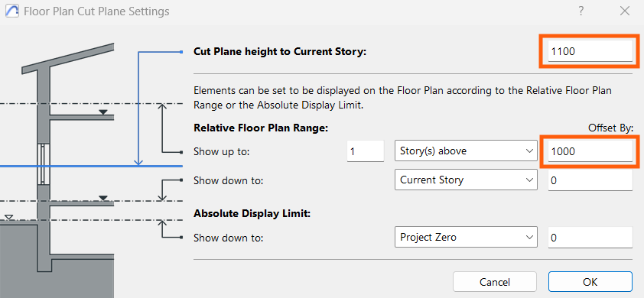Click the sloped roof in the section diagram
The height and width of the screenshot is (298, 644).
[68, 59]
